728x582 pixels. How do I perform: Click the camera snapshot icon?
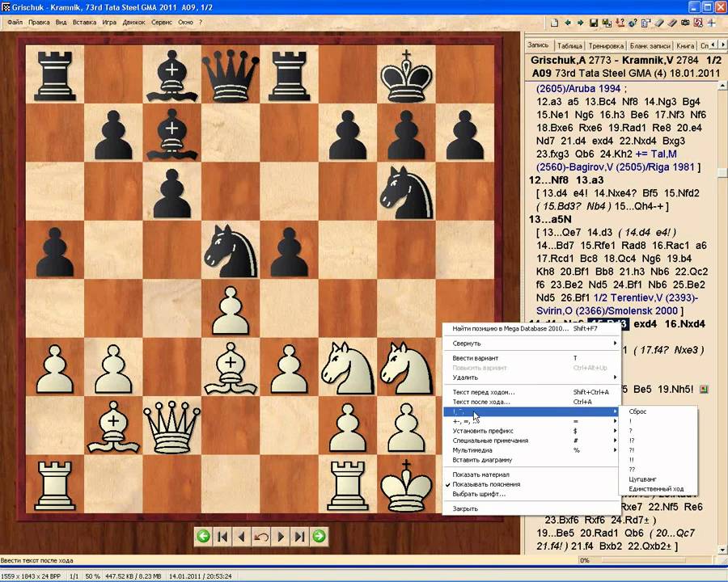[x=685, y=23]
